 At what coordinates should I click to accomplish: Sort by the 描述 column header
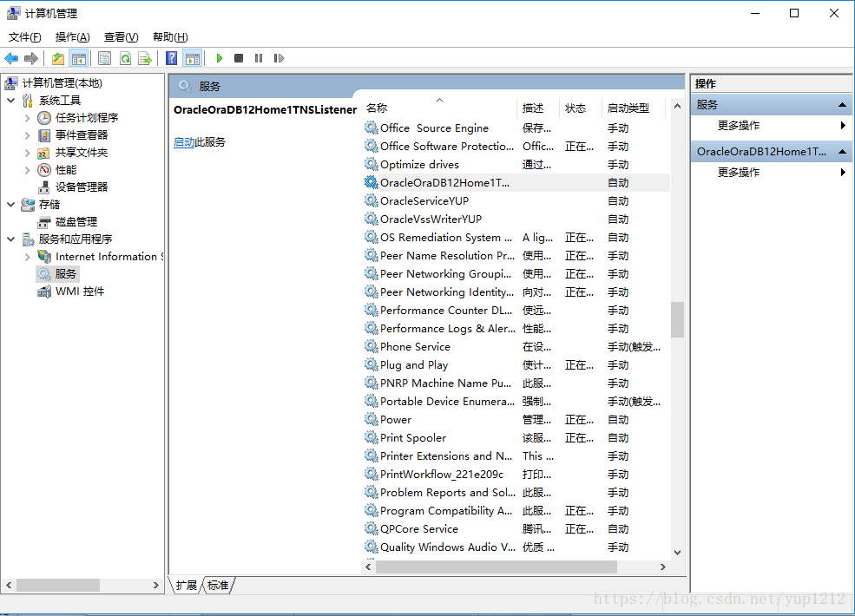(x=537, y=108)
